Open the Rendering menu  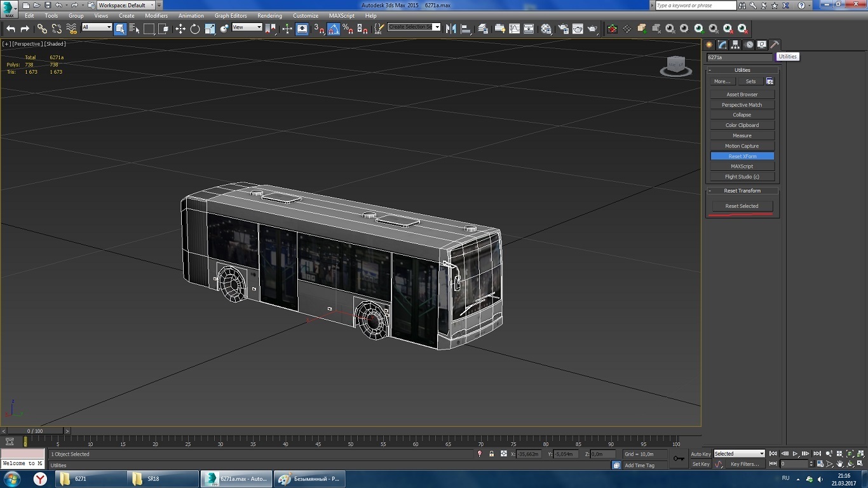[x=269, y=16]
